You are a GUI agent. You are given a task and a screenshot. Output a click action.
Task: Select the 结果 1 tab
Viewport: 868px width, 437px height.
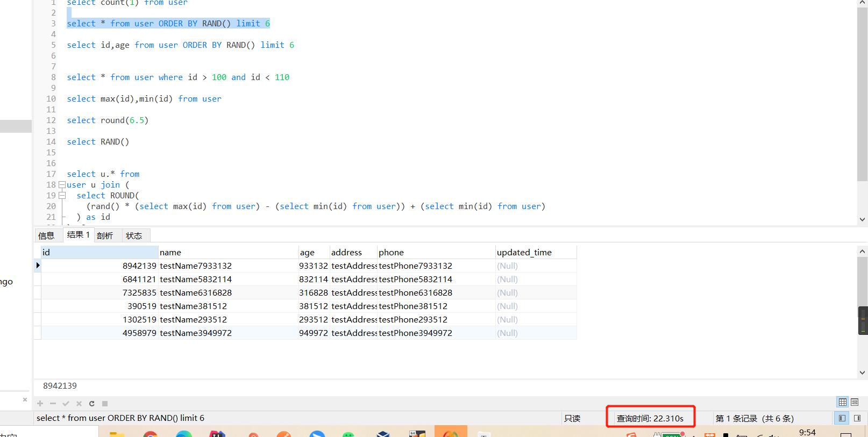pos(79,235)
